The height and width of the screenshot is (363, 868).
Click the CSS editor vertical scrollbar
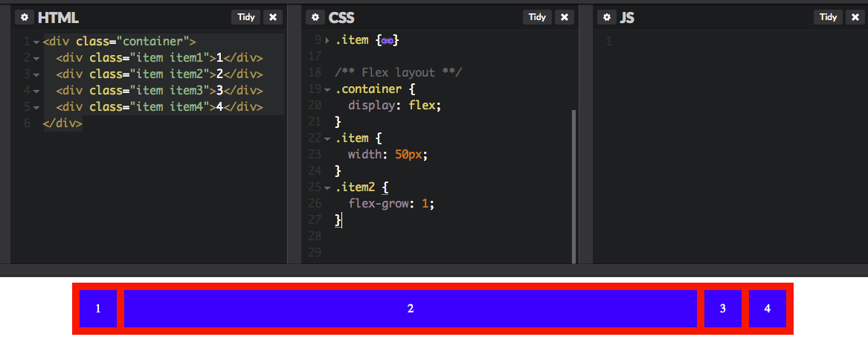(573, 187)
